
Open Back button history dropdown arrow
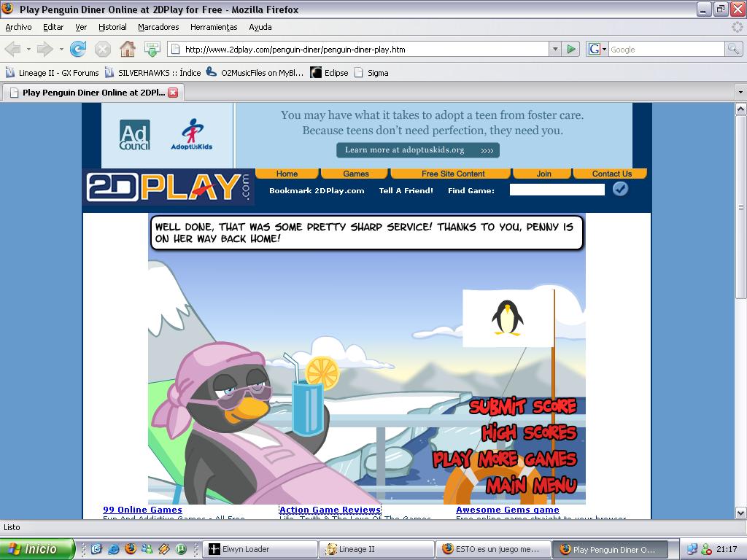pos(28,49)
